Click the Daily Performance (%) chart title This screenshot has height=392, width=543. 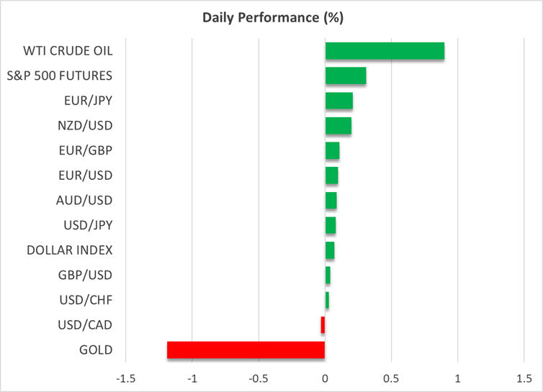[x=271, y=16]
